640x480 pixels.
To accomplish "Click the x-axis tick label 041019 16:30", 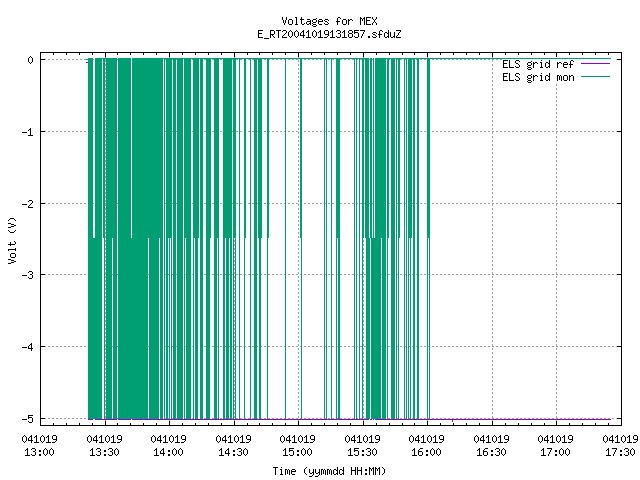I will (x=491, y=446).
